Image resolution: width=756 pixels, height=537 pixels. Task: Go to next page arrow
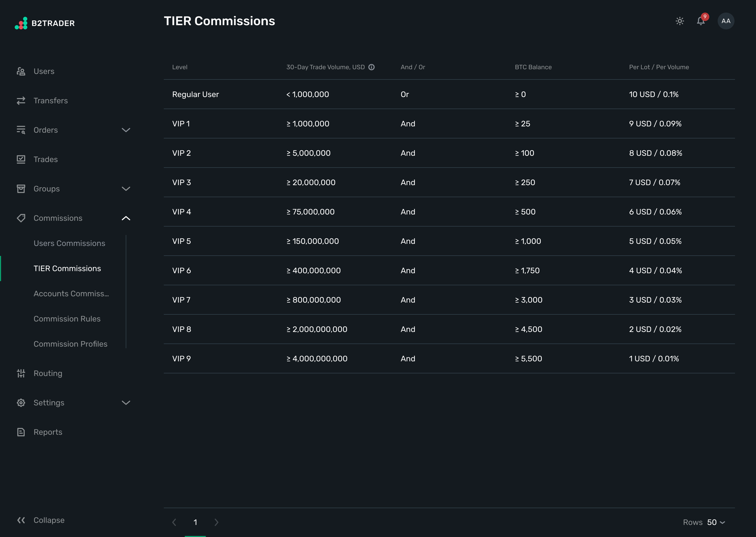[216, 522]
